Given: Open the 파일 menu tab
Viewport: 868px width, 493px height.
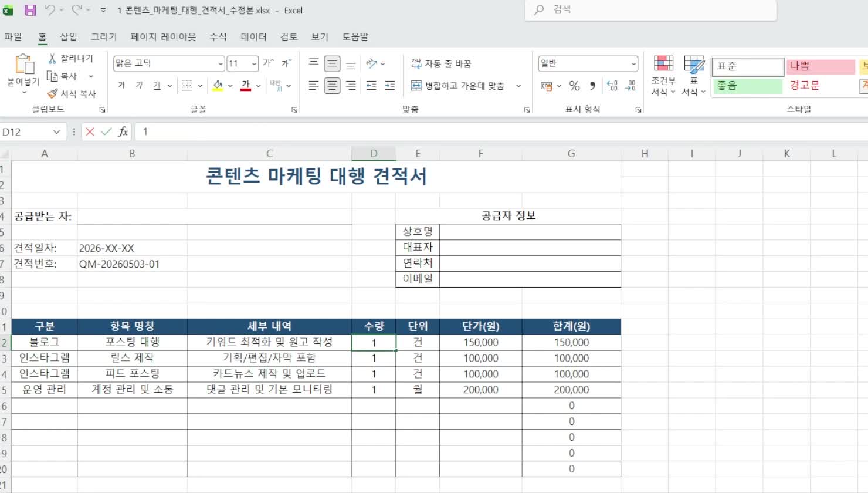Looking at the screenshot, I should (x=13, y=36).
